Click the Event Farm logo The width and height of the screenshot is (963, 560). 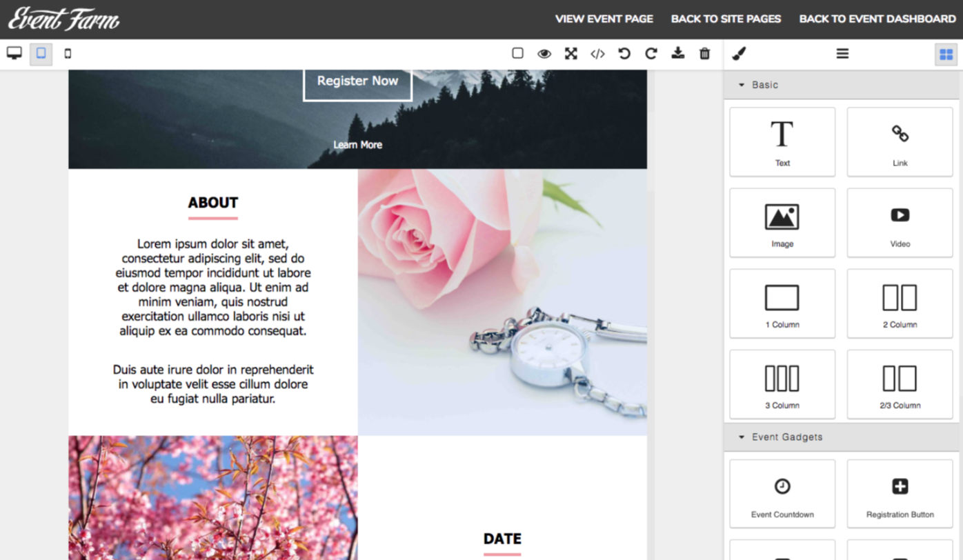pos(63,19)
